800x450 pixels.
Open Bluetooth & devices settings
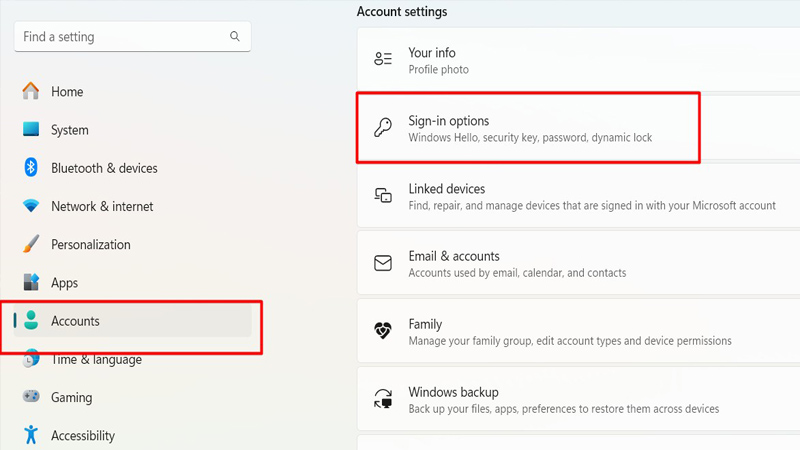pos(133,168)
